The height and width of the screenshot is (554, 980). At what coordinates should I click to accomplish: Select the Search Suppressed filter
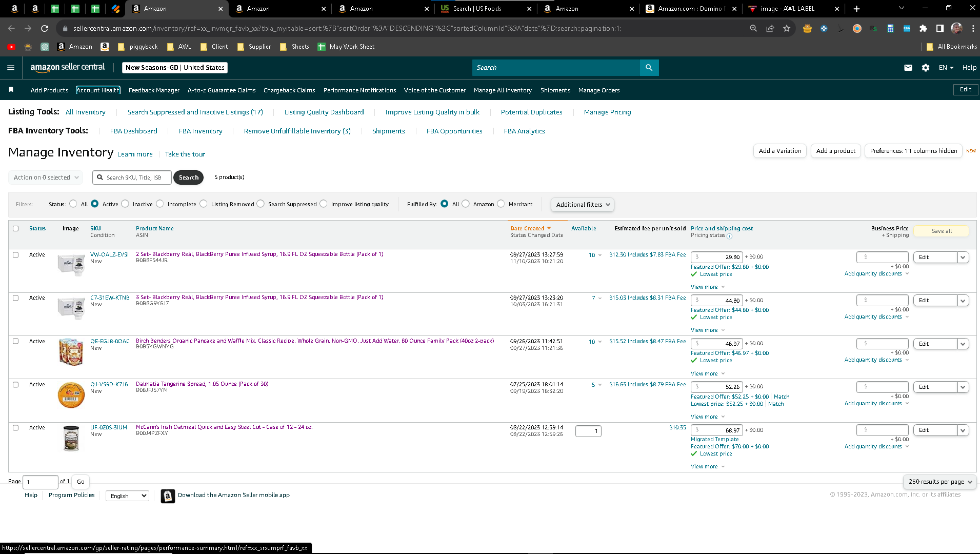point(261,204)
